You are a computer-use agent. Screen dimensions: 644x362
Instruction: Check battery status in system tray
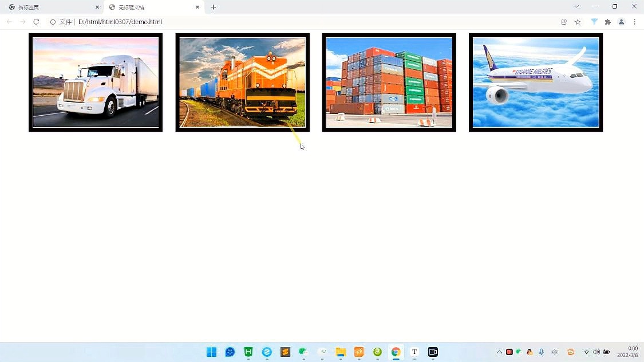coord(607,352)
